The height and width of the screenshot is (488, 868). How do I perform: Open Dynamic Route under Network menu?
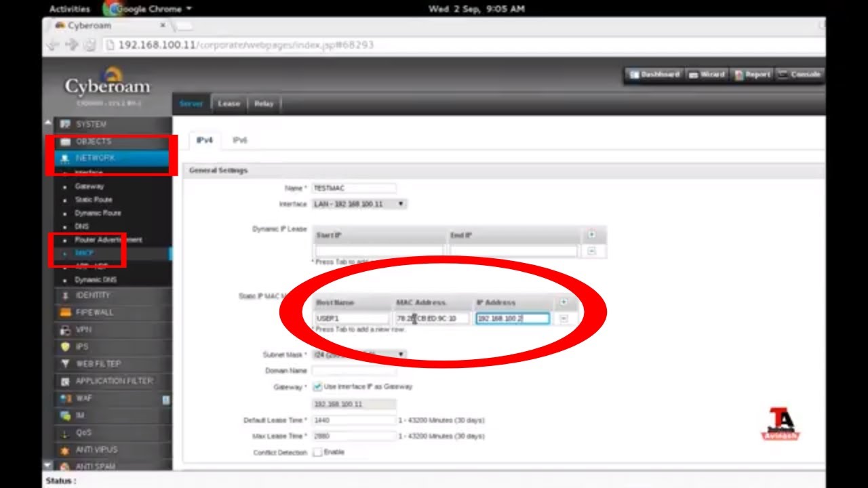click(x=98, y=213)
